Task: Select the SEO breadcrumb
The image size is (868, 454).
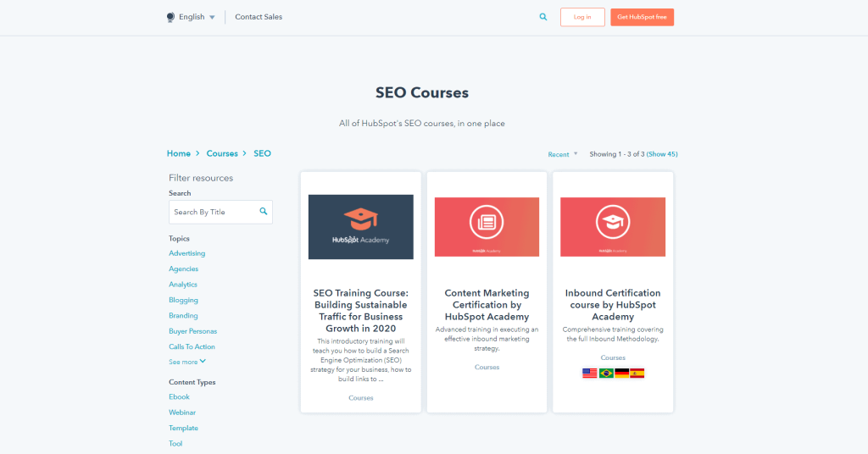Action: point(263,153)
